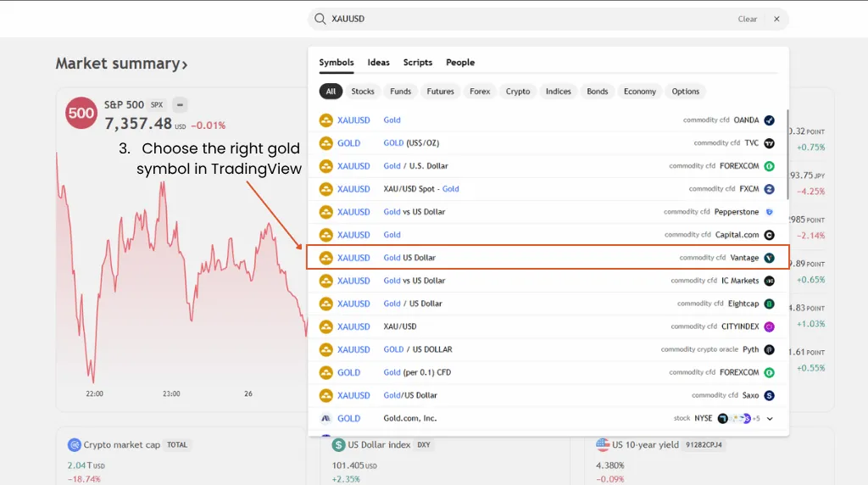868x485 pixels.
Task: Switch to the Scripts tab
Action: 417,63
